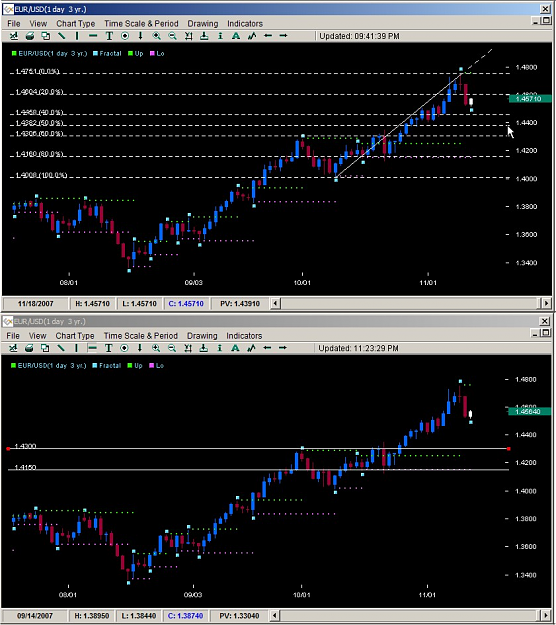The width and height of the screenshot is (556, 625).
Task: Select the 1.4150 horizontal line label
Action: [25, 468]
